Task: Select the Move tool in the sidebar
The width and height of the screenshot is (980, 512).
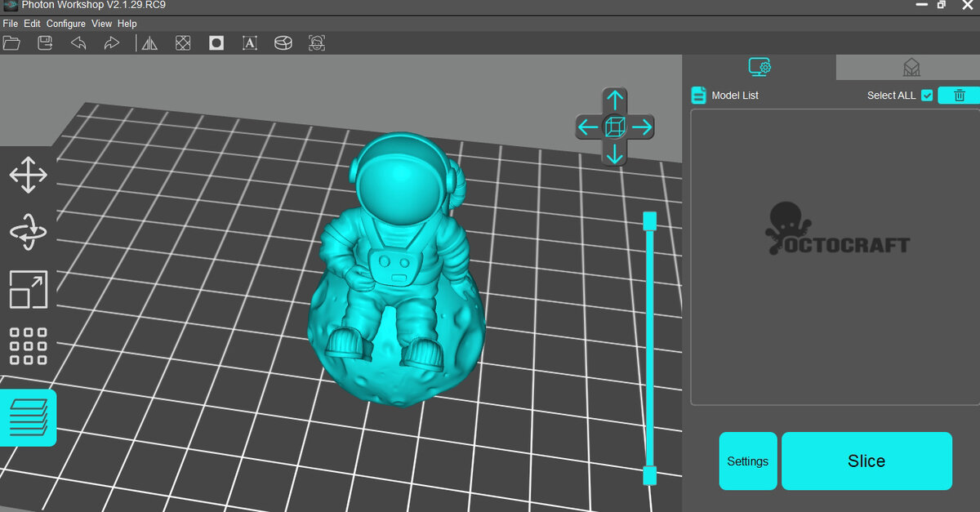Action: (x=29, y=175)
